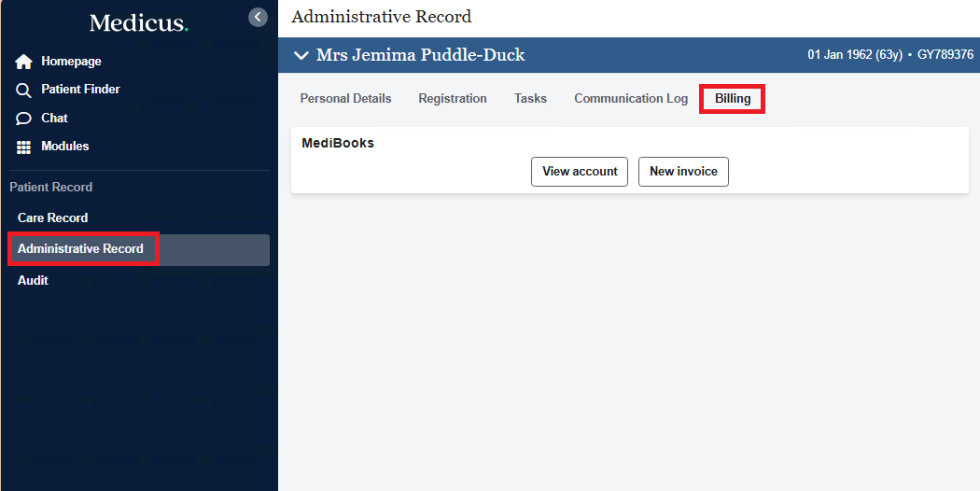The image size is (980, 491).
Task: Click the Homepage house icon
Action: point(24,62)
